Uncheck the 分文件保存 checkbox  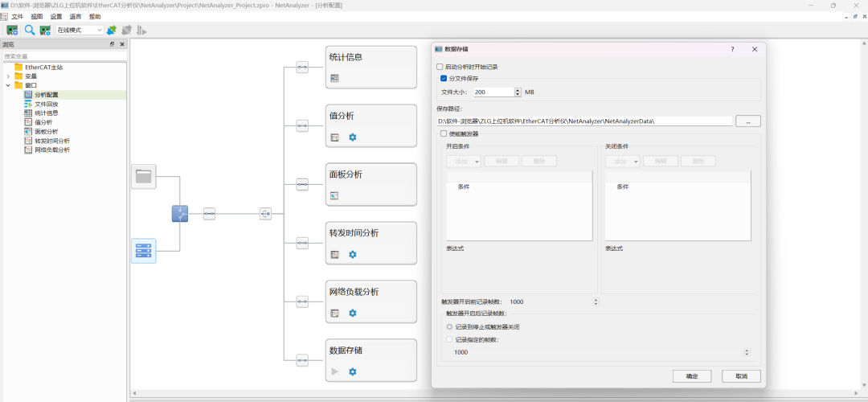coord(444,79)
